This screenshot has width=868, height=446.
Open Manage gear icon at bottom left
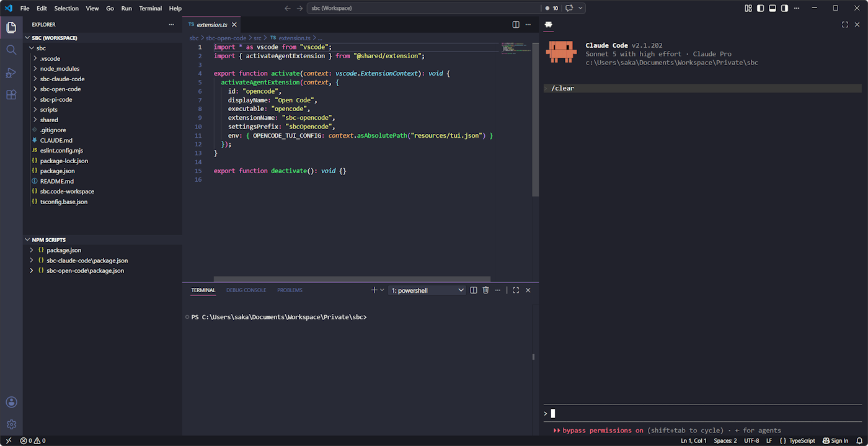[11, 425]
